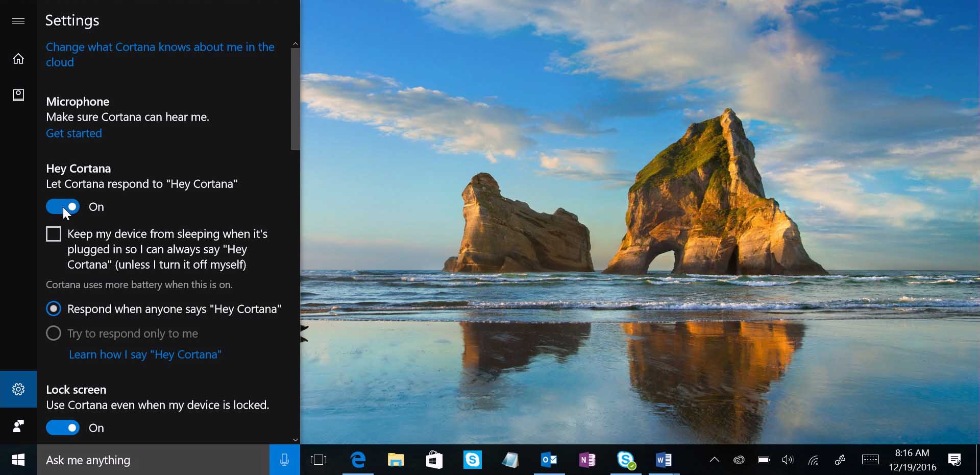
Task: Check battery status in the system tray
Action: click(x=763, y=459)
